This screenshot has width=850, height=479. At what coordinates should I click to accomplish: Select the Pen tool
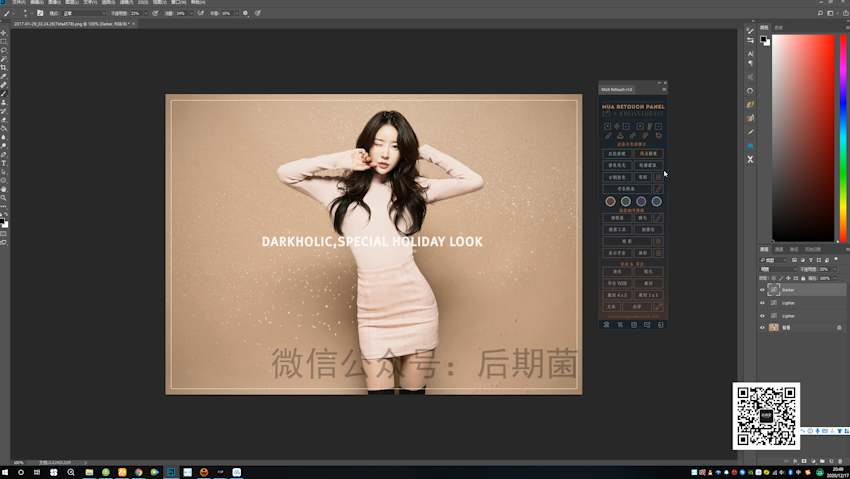click(x=4, y=154)
